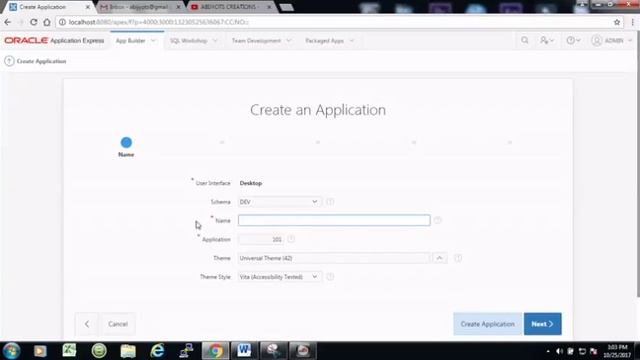
Task: Click the previous-step chevron button
Action: 87,324
